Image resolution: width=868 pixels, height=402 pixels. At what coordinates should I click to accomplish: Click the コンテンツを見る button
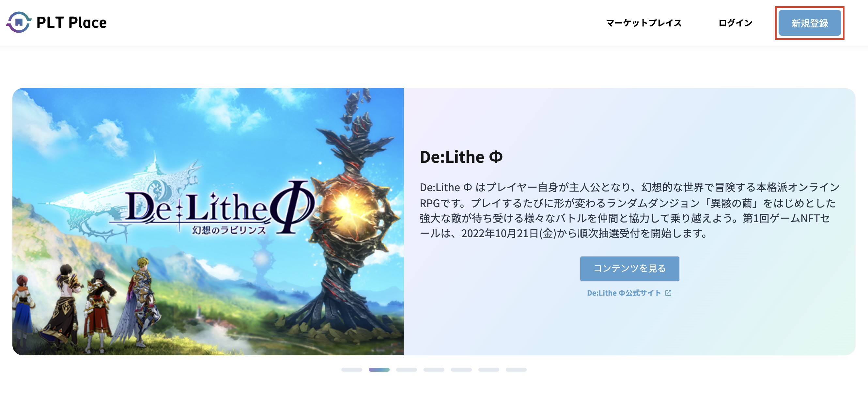[629, 269]
